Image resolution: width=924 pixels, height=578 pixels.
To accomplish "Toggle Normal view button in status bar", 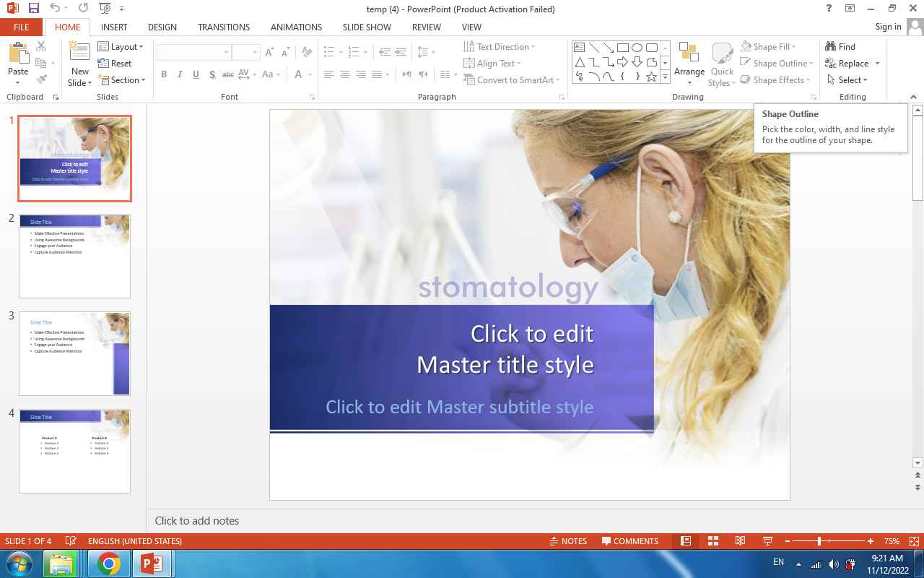I will click(686, 541).
